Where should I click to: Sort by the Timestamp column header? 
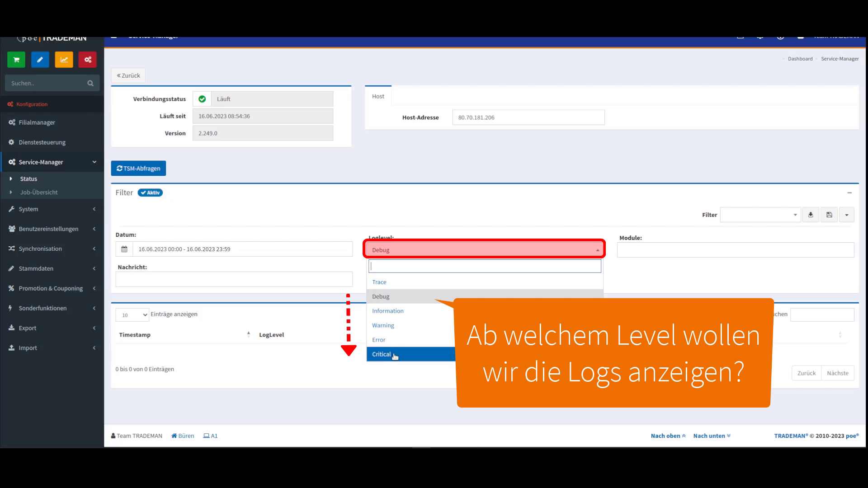click(x=135, y=335)
